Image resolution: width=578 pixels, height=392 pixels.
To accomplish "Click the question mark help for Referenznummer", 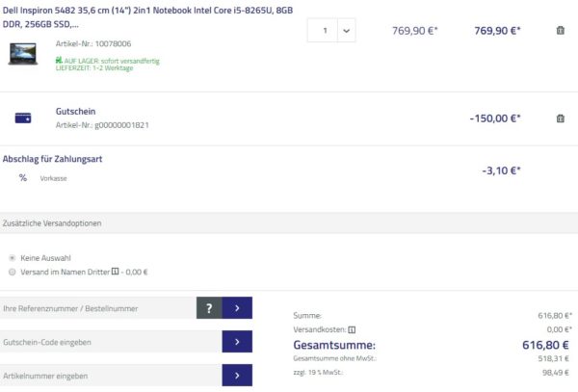I will click(209, 308).
